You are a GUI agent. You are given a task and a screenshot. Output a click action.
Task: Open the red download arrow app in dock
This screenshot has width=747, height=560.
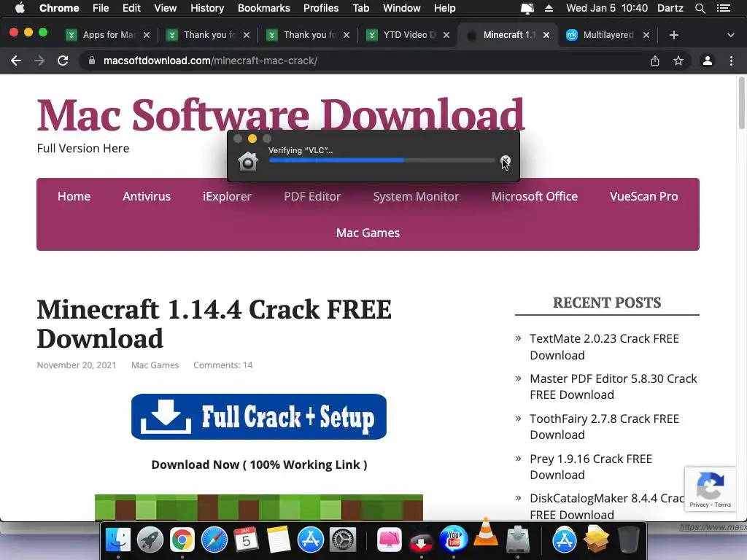(421, 542)
